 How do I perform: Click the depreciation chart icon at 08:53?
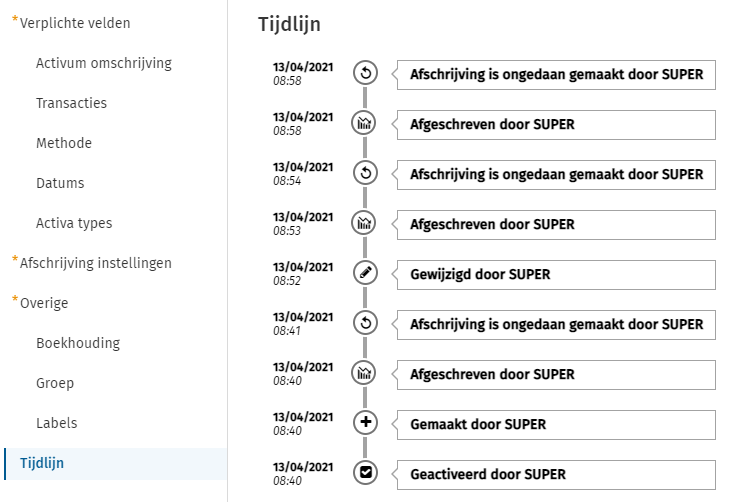[366, 223]
